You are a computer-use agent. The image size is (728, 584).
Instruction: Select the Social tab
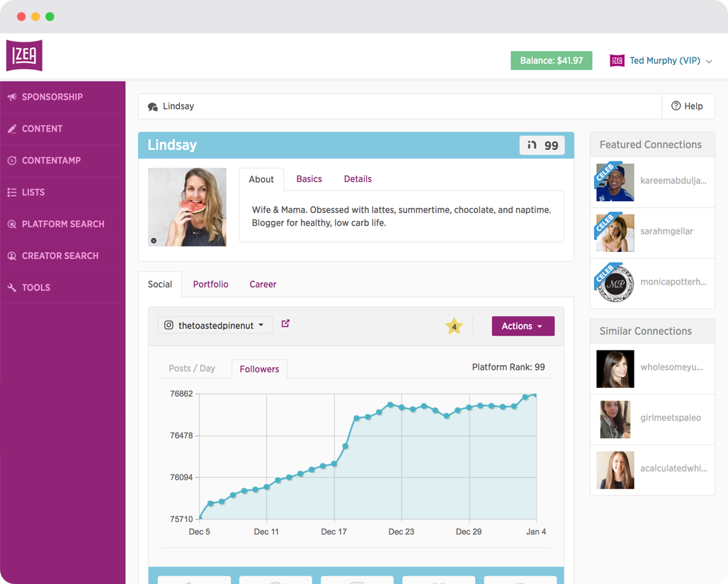[160, 284]
